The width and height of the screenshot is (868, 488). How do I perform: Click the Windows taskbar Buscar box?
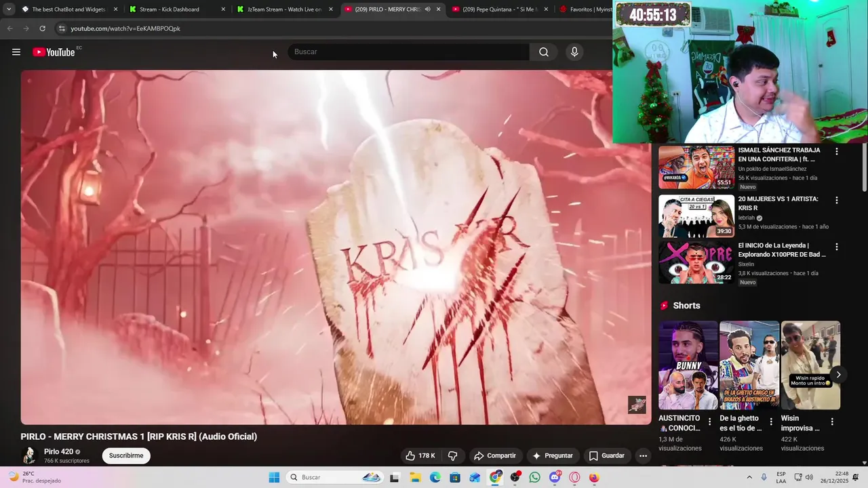pyautogui.click(x=336, y=477)
